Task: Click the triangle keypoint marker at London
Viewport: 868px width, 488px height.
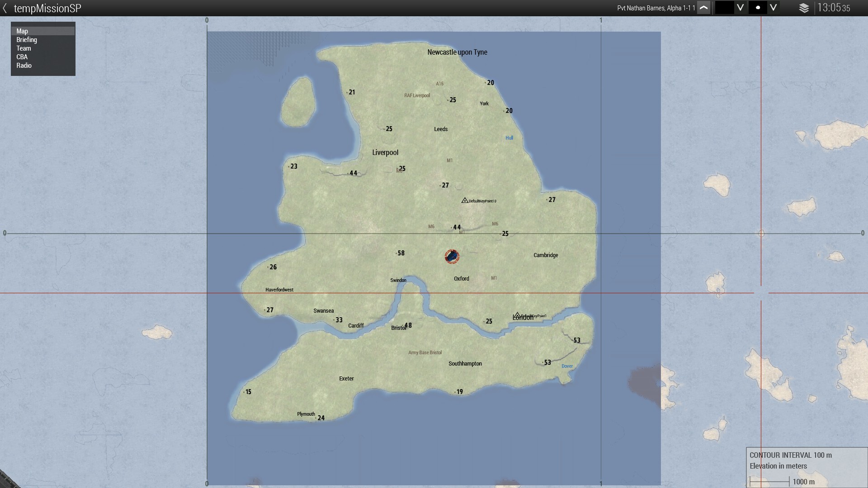Action: (x=517, y=315)
